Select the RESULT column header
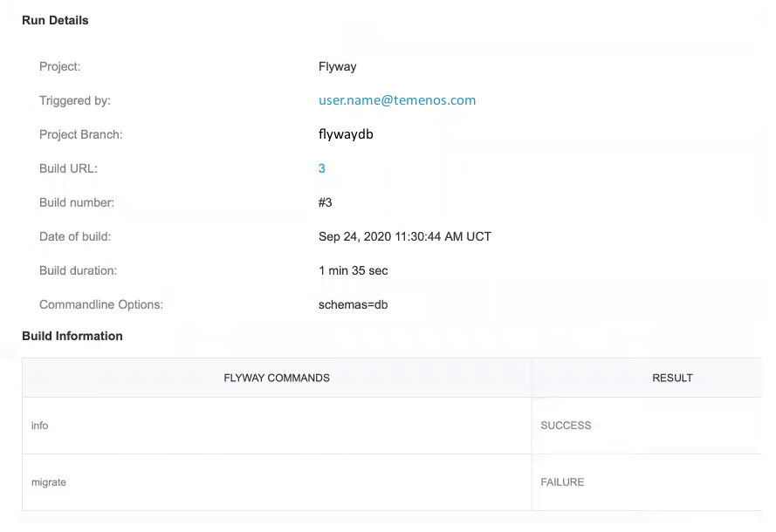Screen dimensions: 776x532 click(672, 378)
